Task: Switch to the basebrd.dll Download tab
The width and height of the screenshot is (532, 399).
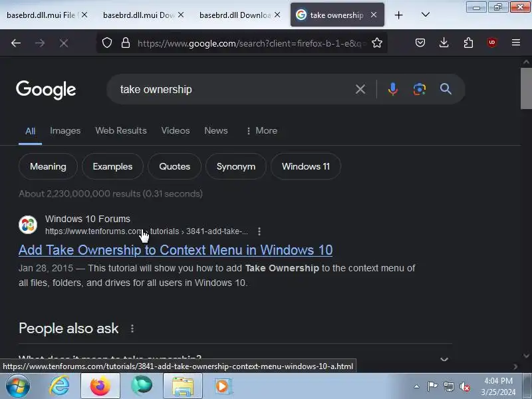Action: (235, 15)
